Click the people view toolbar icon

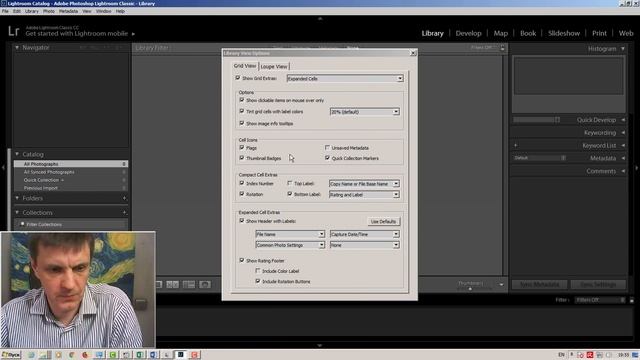[205, 284]
